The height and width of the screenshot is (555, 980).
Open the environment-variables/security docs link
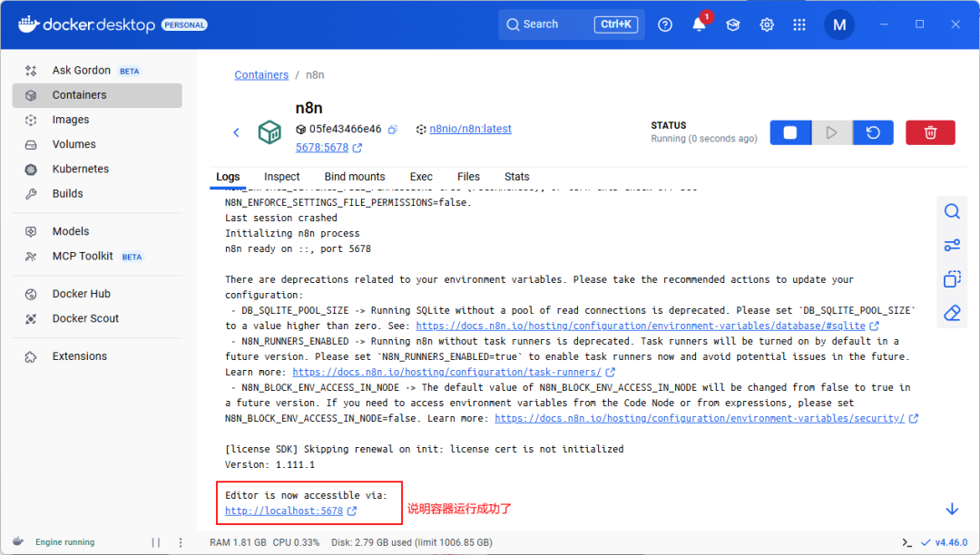point(700,418)
